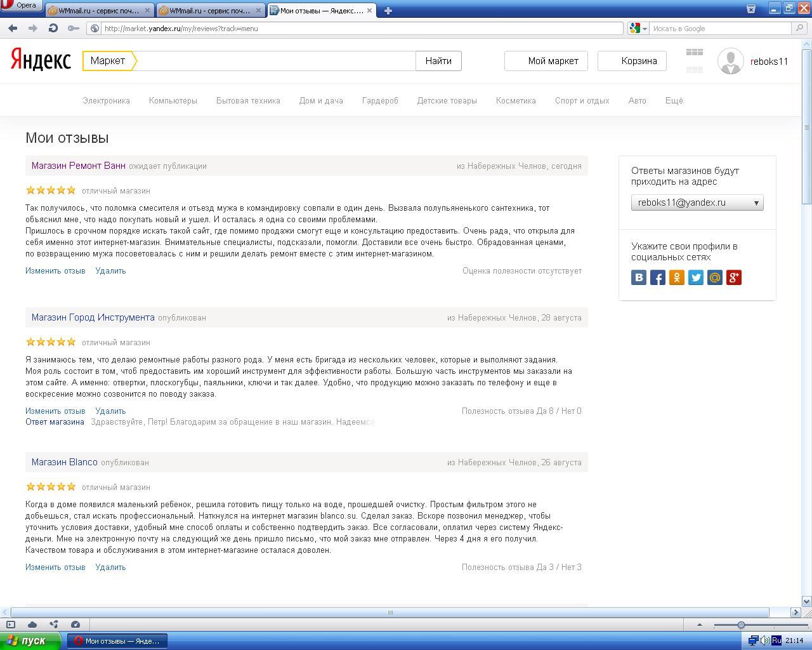The width and height of the screenshot is (812, 650).
Task: Click the globe icon in the address bar
Action: [95, 28]
